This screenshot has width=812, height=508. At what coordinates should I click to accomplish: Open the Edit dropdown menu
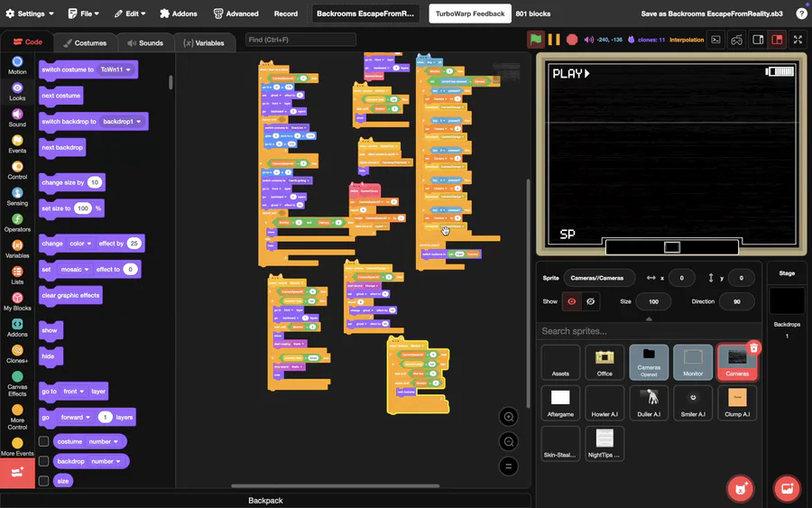pos(130,14)
